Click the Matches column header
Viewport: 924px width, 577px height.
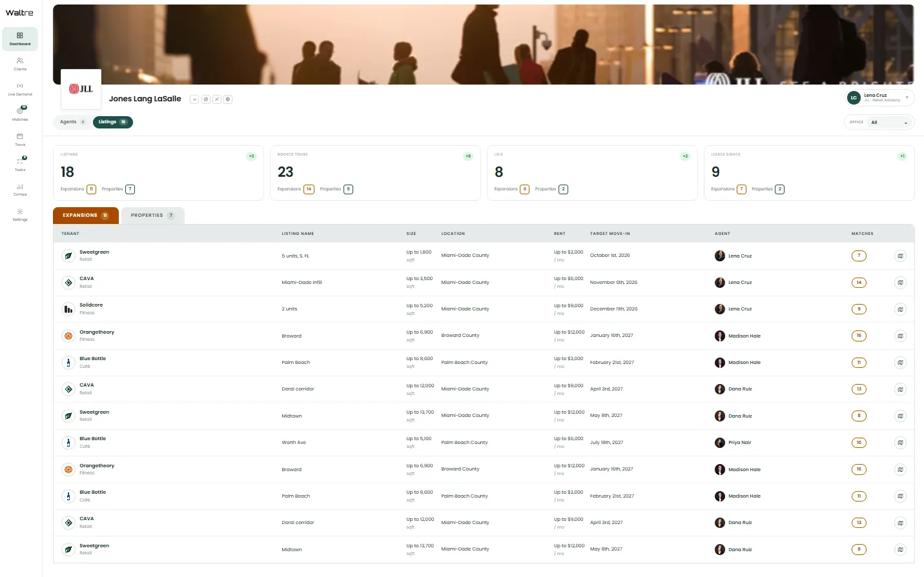862,234
